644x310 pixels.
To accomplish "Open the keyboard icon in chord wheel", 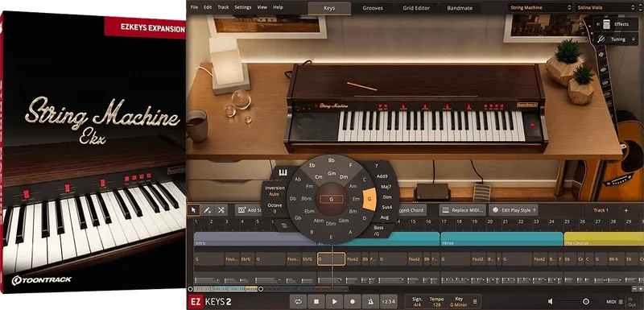I will [x=283, y=173].
